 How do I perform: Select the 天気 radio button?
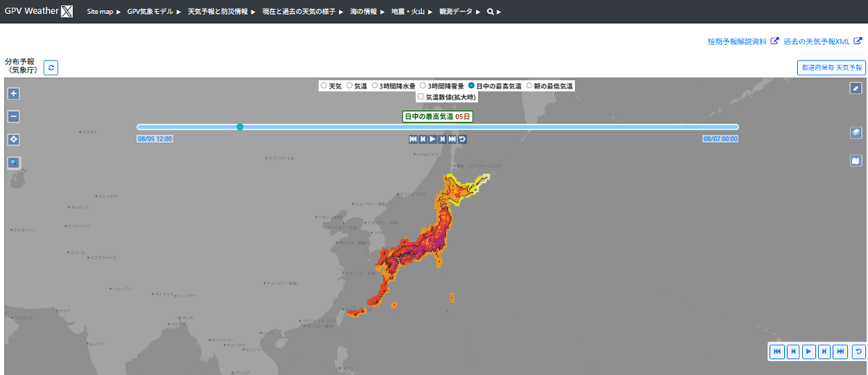[x=323, y=85]
